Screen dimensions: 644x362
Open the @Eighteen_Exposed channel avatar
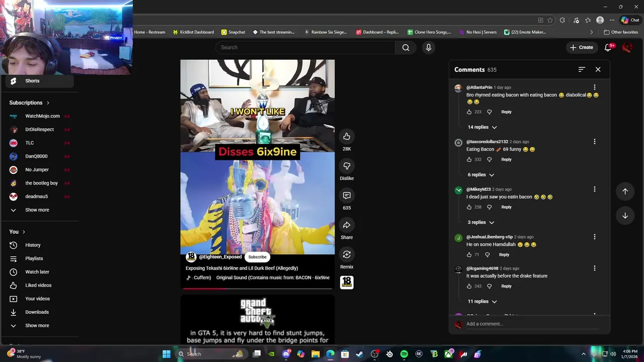191,257
